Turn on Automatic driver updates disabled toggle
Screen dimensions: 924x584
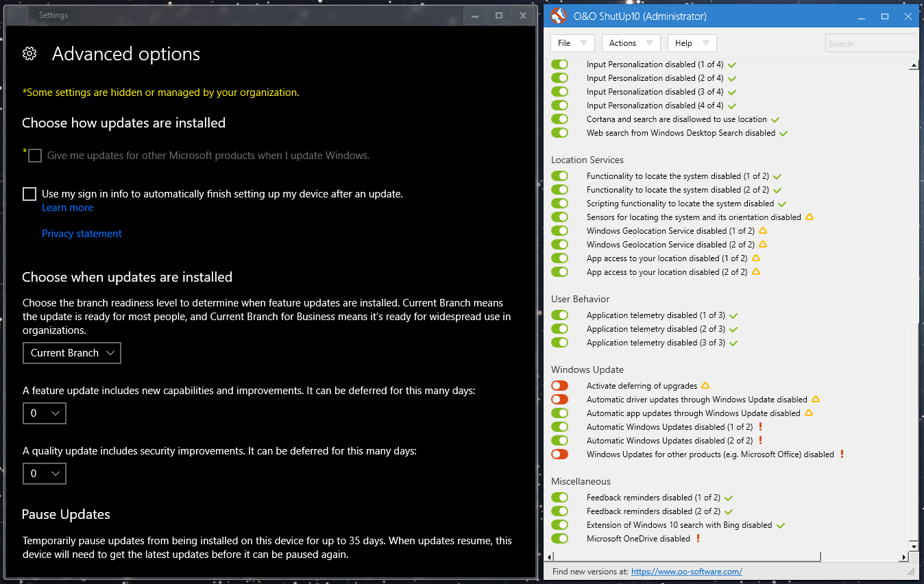point(559,400)
